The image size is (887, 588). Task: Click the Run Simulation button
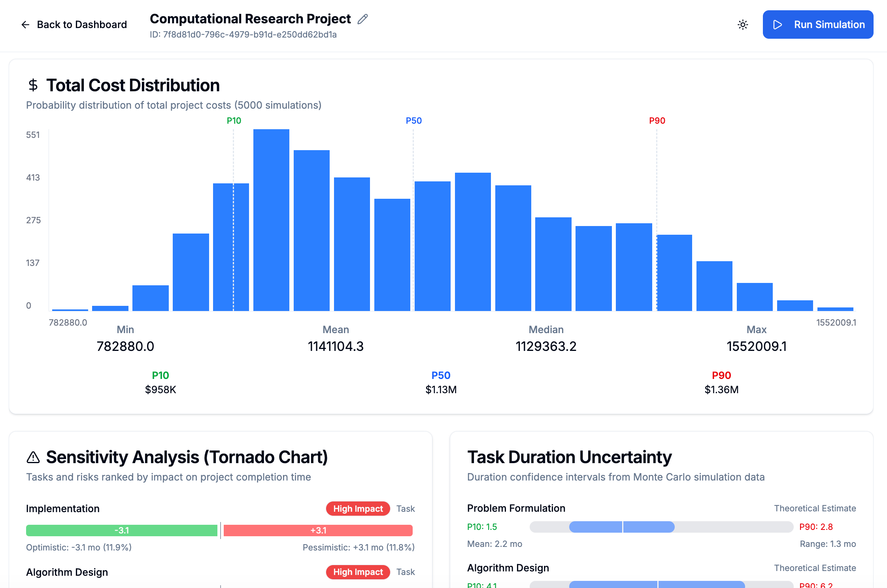[x=818, y=24]
